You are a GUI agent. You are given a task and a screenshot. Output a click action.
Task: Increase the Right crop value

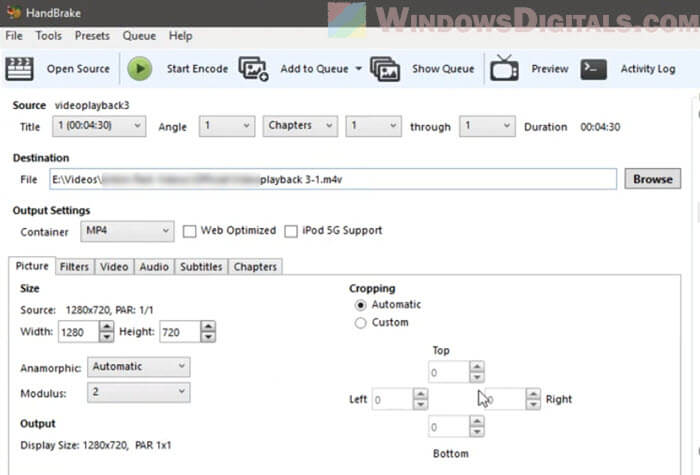point(533,394)
